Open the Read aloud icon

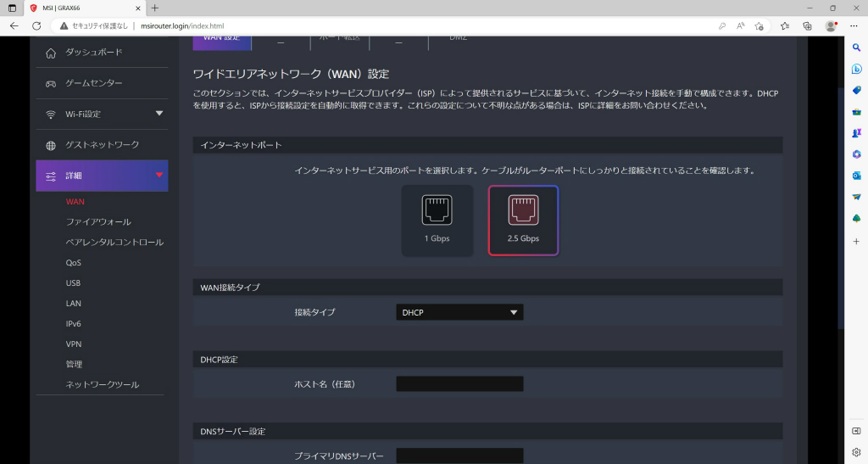tap(741, 26)
